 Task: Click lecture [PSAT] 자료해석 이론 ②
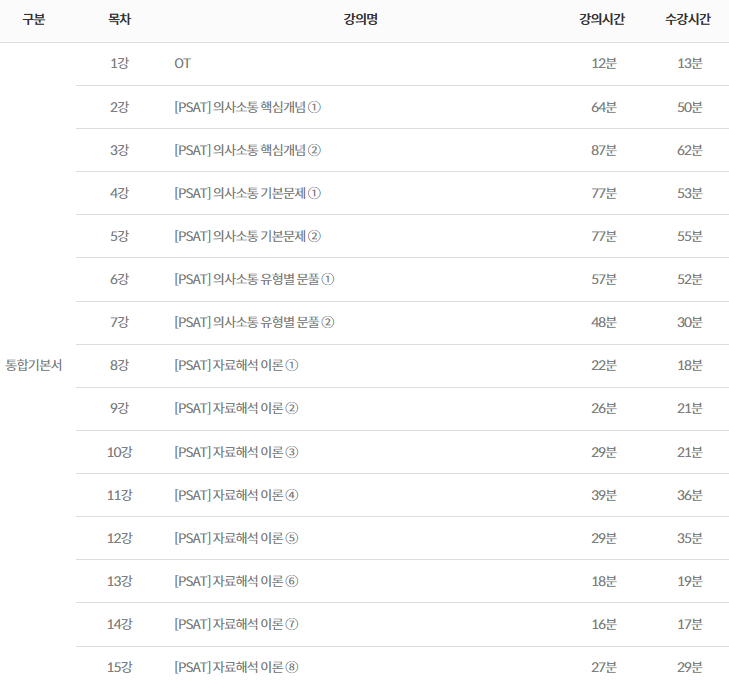236,409
